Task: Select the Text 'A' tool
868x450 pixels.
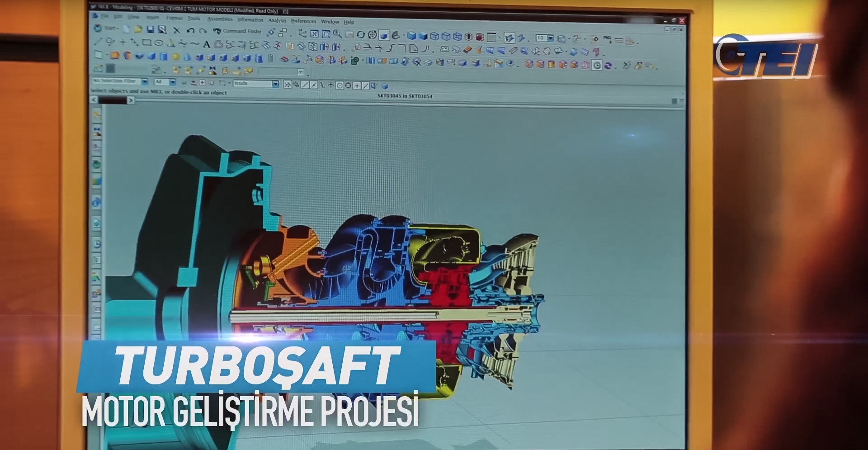Action: pyautogui.click(x=207, y=44)
